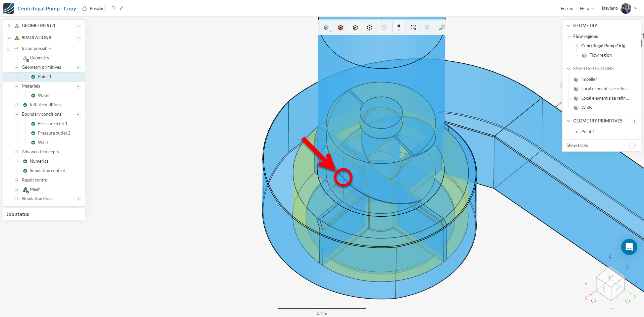The height and width of the screenshot is (317, 644).
Task: Rotate view right with orientation cube arrow
Action: 636,283
